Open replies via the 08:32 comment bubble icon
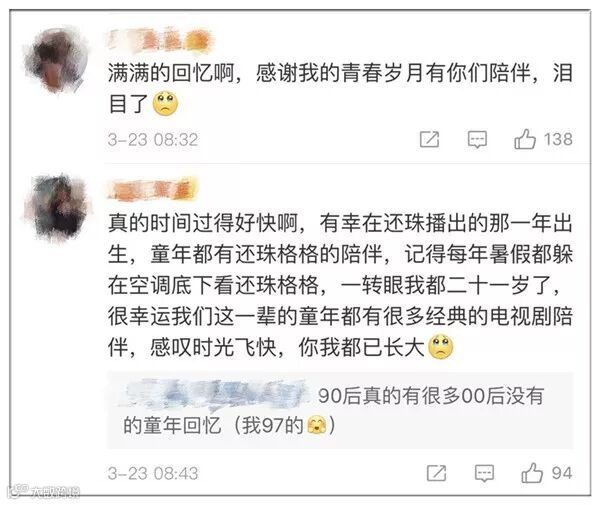This screenshot has width=600, height=505. tap(477, 140)
